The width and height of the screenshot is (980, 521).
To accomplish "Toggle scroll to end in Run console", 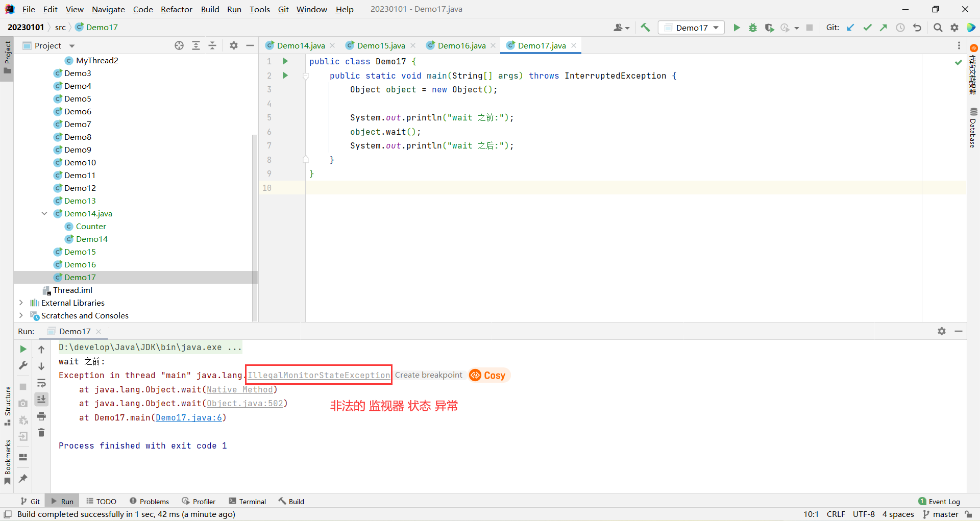I will 41,399.
